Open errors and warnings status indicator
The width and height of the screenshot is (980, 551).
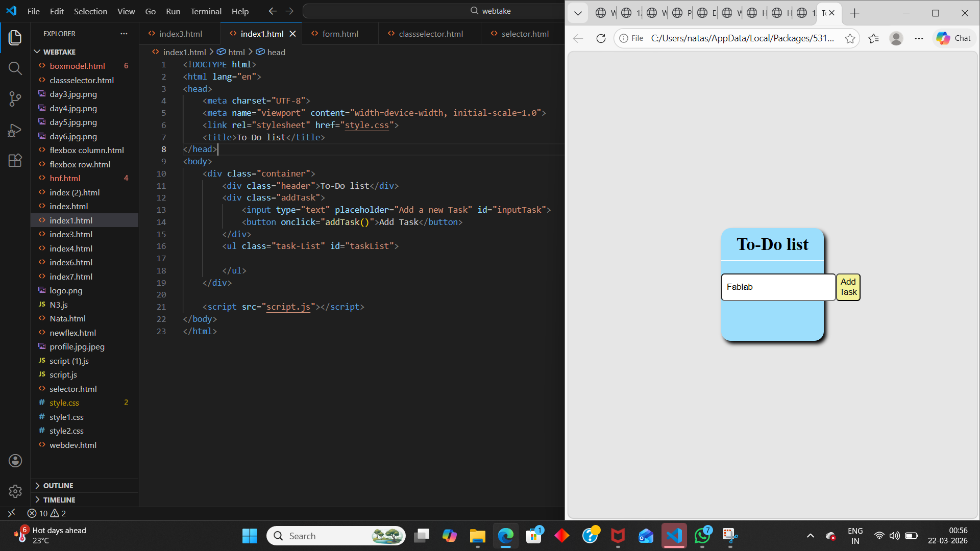46,513
